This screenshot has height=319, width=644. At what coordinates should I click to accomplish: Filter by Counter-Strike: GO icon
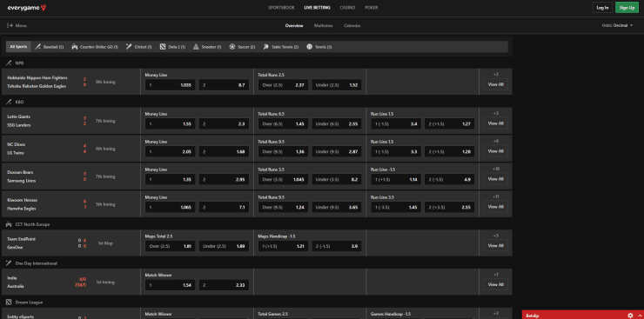(x=74, y=47)
